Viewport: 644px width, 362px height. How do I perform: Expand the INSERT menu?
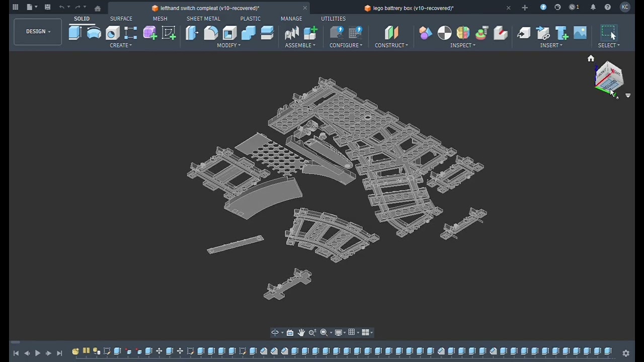click(x=551, y=45)
